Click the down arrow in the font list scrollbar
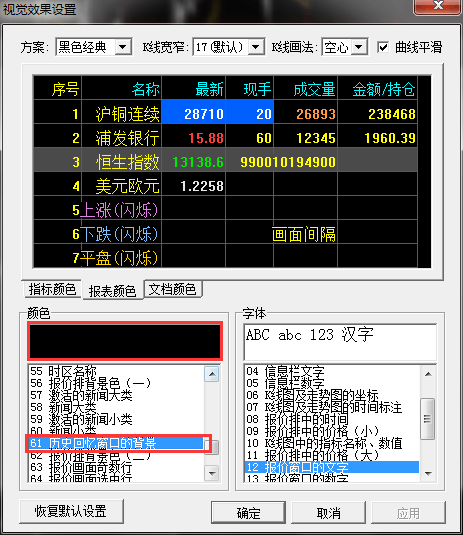Screen dimensions: 463x535 tap(428, 474)
